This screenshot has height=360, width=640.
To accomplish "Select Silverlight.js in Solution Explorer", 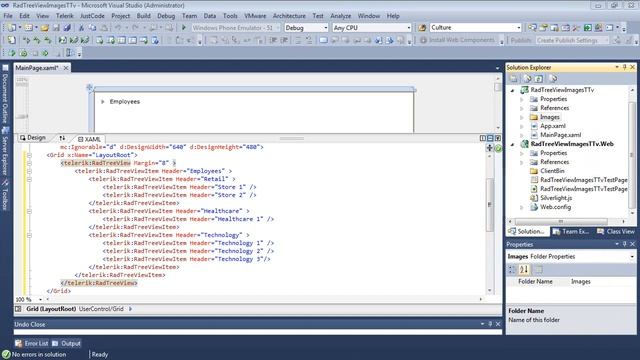I will pos(556,198).
